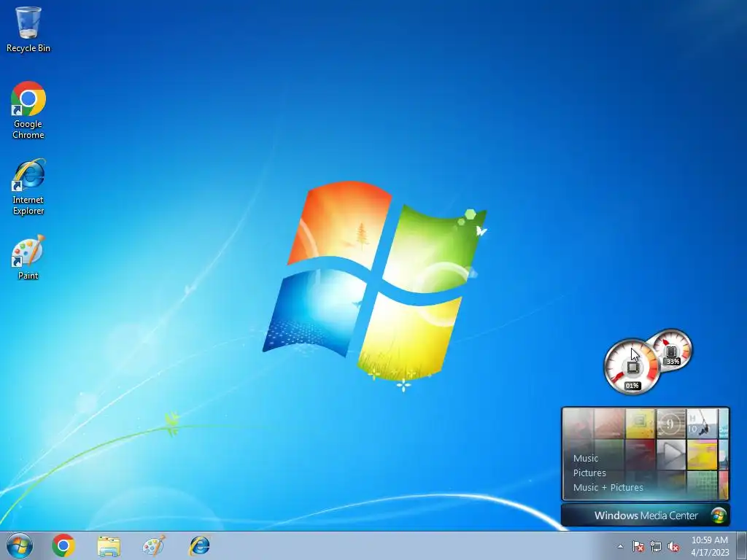Select the Recycle Bin desktop icon
747x560 pixels.
click(28, 29)
